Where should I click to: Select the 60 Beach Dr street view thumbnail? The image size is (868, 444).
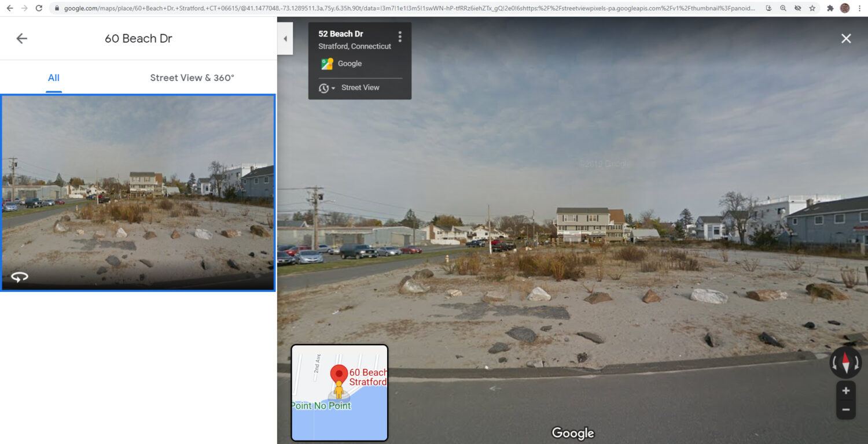138,193
